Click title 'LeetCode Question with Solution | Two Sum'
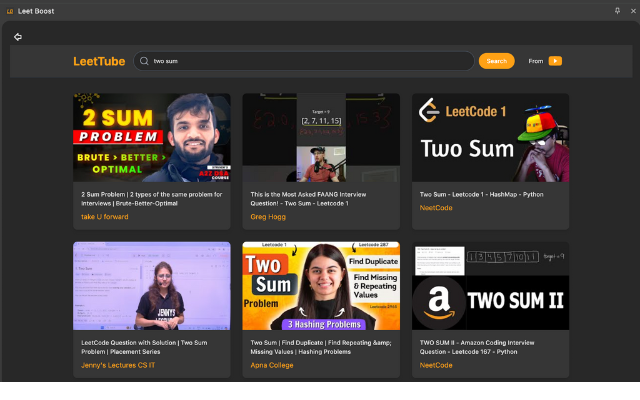Screen dimensions: 640x400 (x=144, y=347)
